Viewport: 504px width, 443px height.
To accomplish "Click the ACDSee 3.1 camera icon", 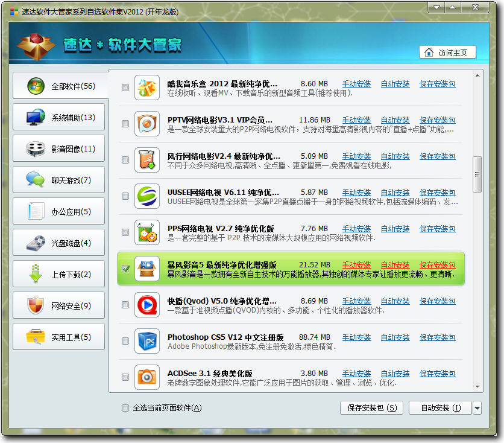I will point(146,377).
